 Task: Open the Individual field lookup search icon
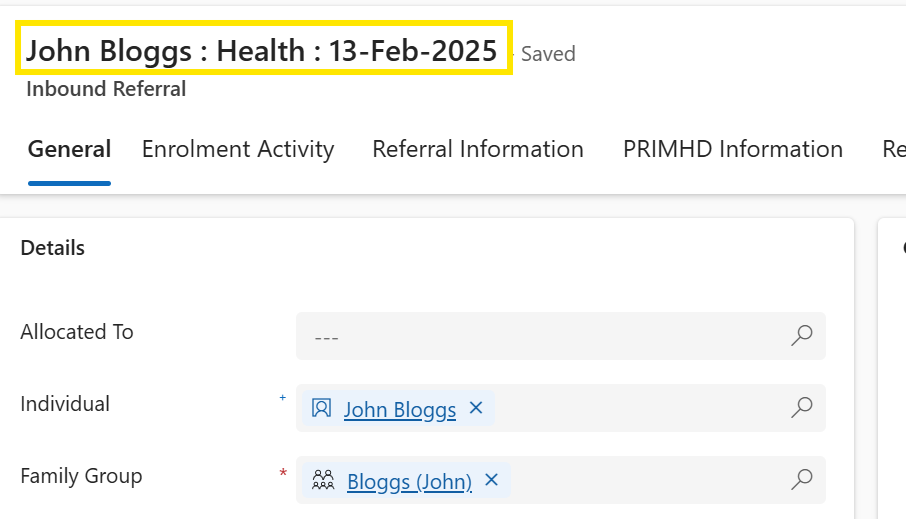(x=801, y=407)
